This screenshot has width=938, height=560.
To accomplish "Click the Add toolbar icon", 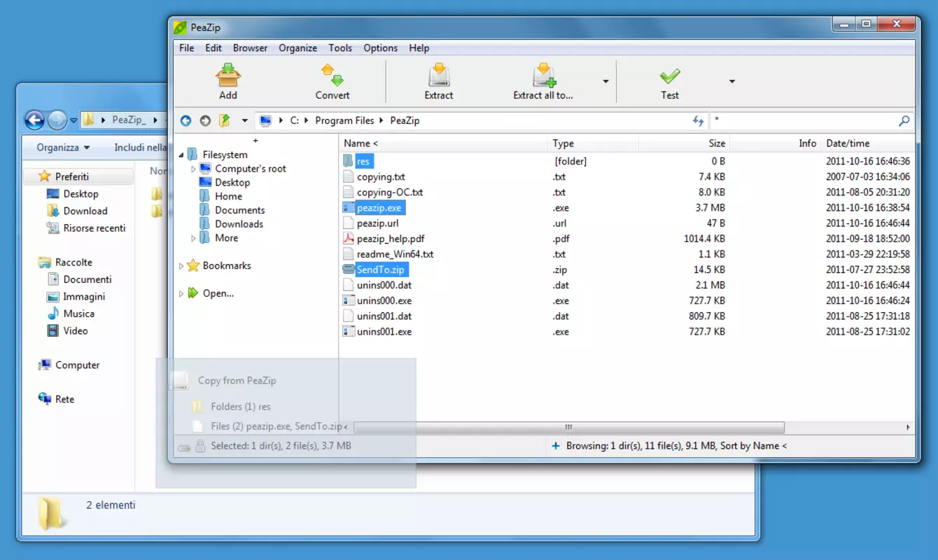I will (x=228, y=74).
